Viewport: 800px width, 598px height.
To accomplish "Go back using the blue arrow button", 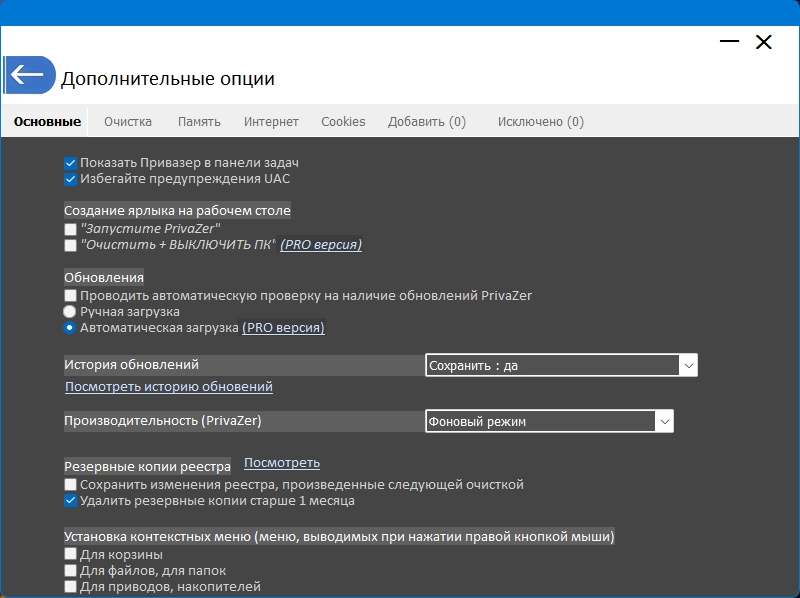I will coord(29,75).
